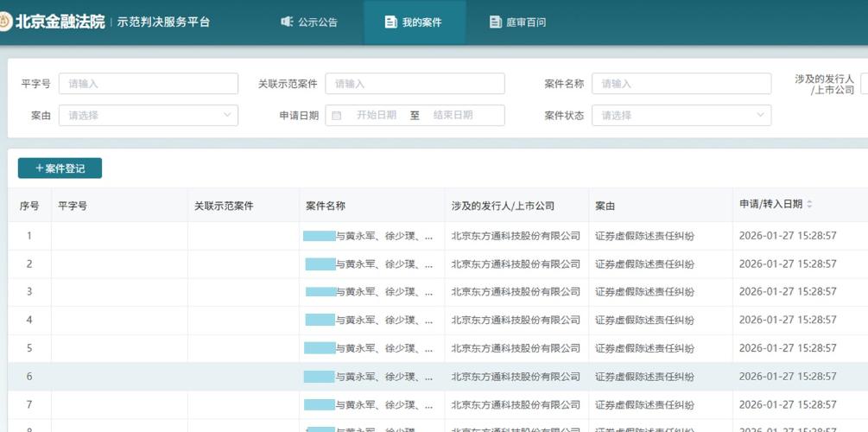
Task: Sort by 申请/转入日期 using sort arrows
Action: (809, 205)
